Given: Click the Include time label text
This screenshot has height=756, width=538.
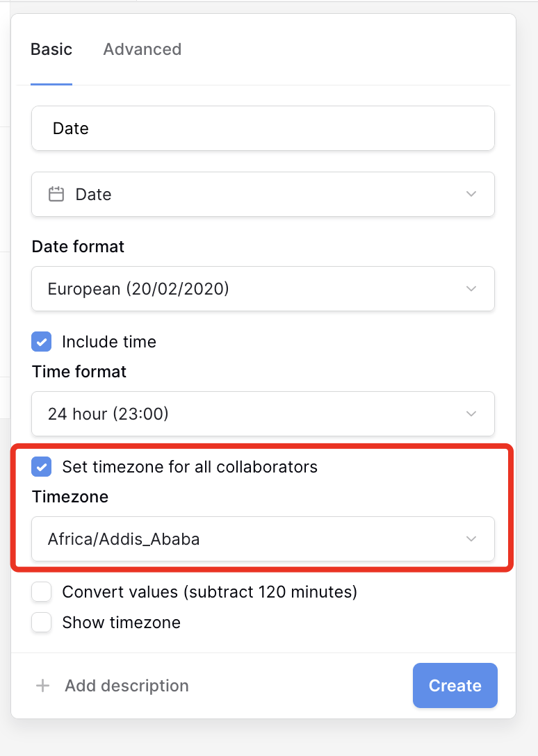Looking at the screenshot, I should pos(109,342).
